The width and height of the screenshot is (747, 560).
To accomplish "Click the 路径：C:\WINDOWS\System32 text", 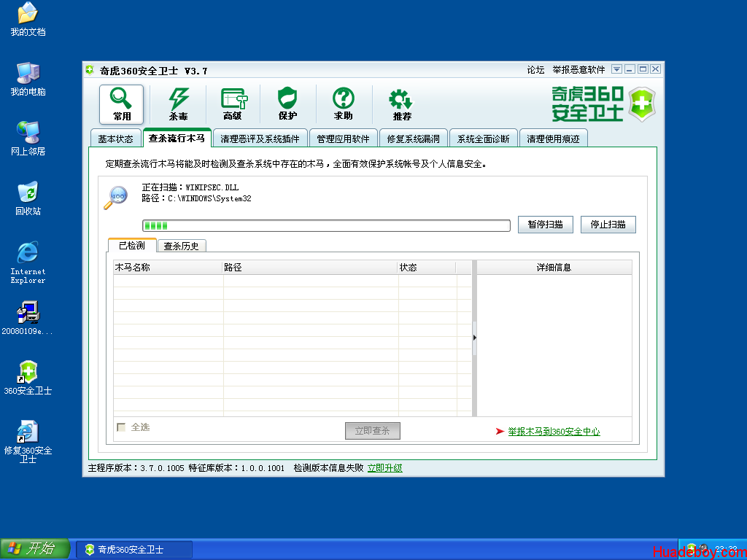I will (196, 198).
